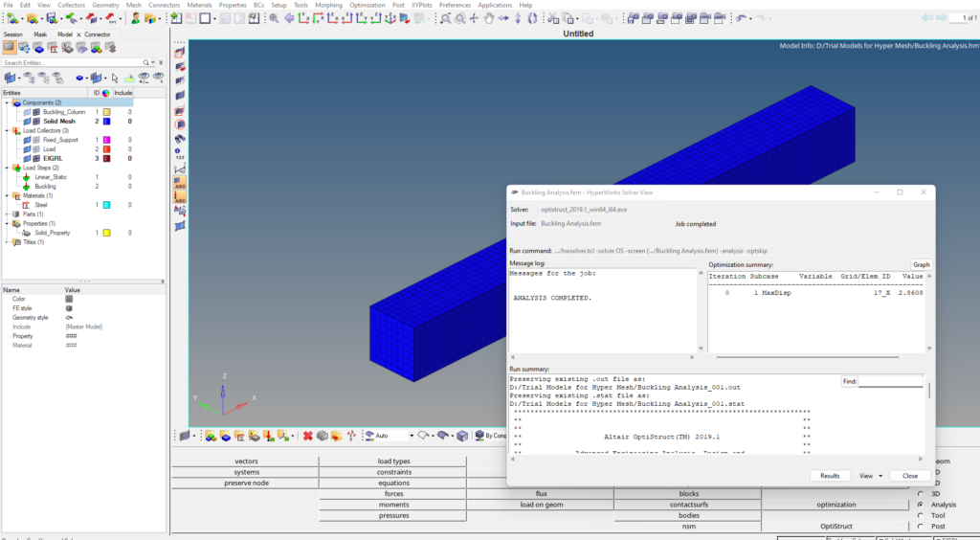
Task: Switch to the Connector tab
Action: click(x=98, y=34)
